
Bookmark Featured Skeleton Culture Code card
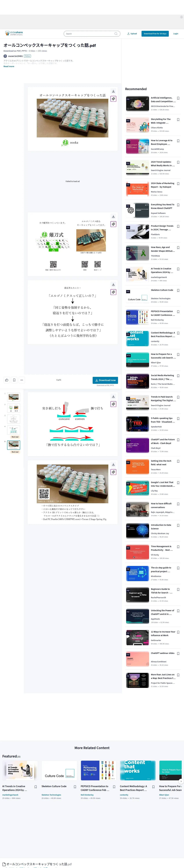75,787
